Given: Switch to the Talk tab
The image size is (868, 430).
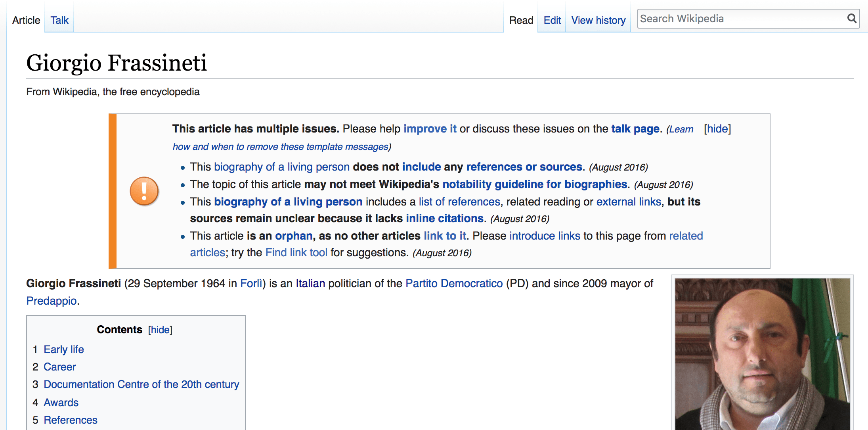Looking at the screenshot, I should 59,20.
